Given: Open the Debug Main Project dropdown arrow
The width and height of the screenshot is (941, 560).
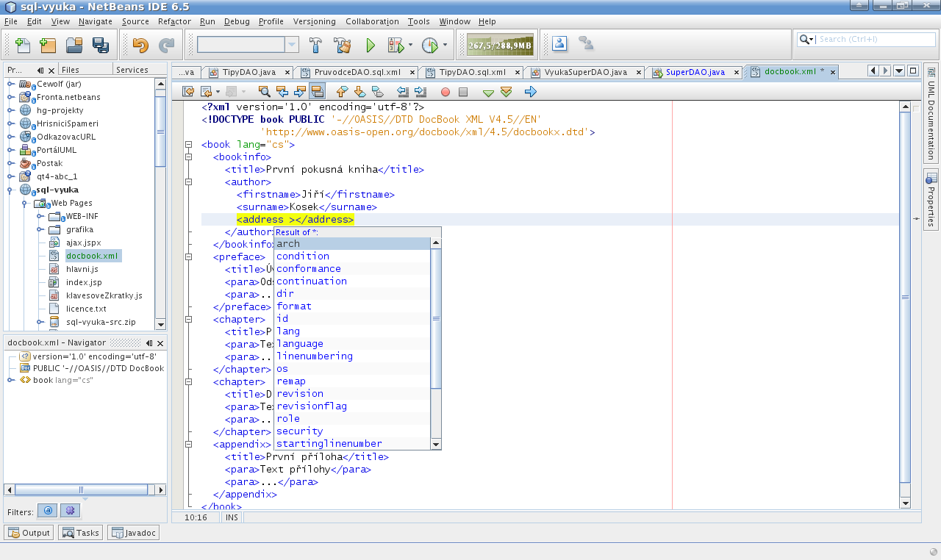Looking at the screenshot, I should [411, 46].
